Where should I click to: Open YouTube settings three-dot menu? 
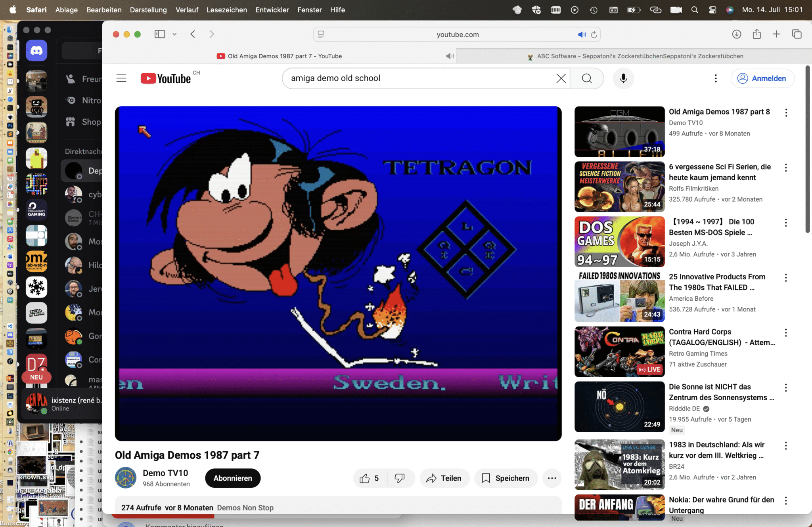(x=716, y=78)
